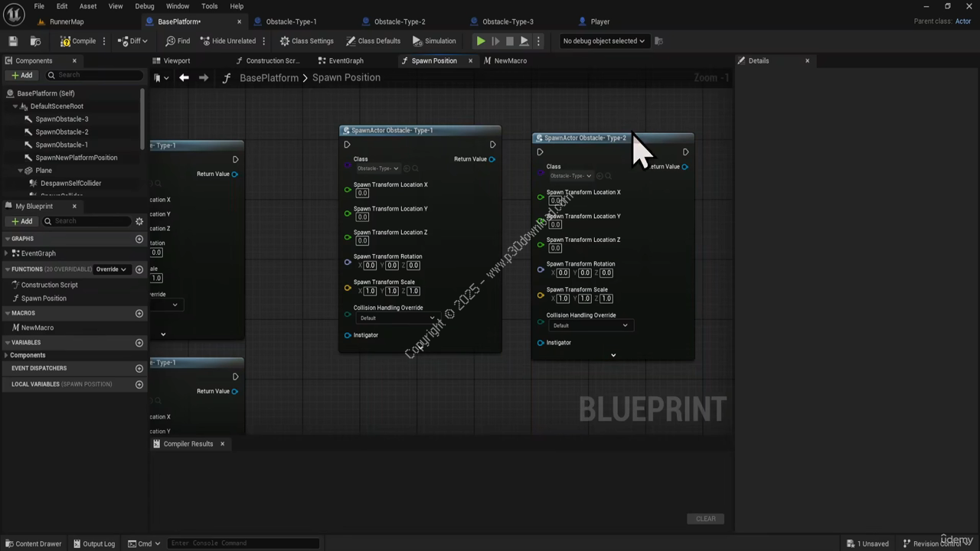Collapse the Plane component node
The height and width of the screenshot is (551, 980).
point(19,171)
